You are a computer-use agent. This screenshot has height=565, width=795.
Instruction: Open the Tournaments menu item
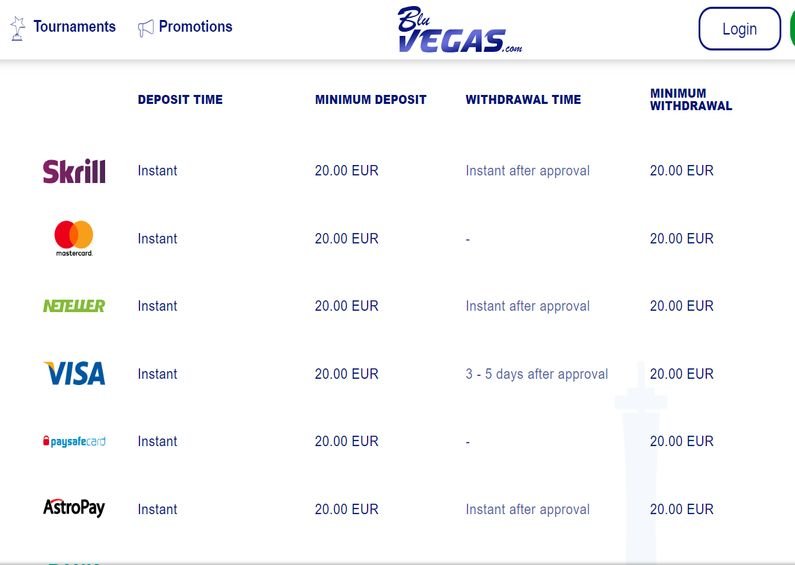click(75, 26)
